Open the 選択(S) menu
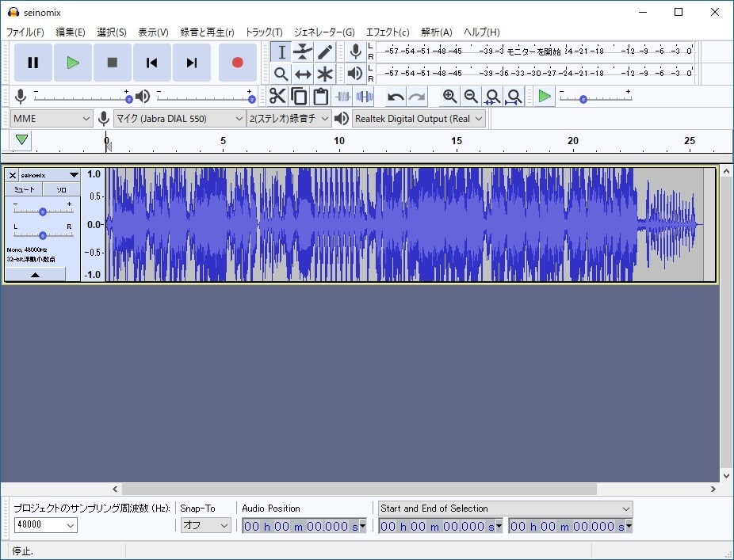The height and width of the screenshot is (560, 734). pos(112,32)
